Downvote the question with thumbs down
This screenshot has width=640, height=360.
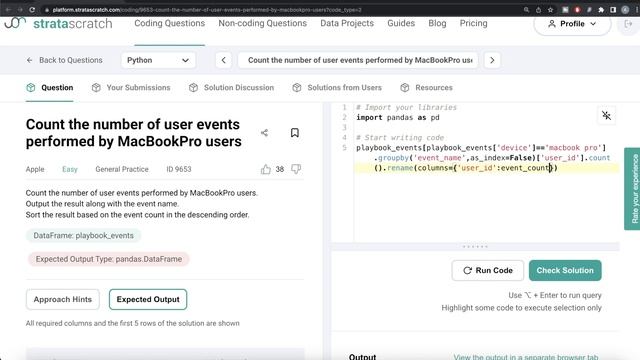point(296,169)
